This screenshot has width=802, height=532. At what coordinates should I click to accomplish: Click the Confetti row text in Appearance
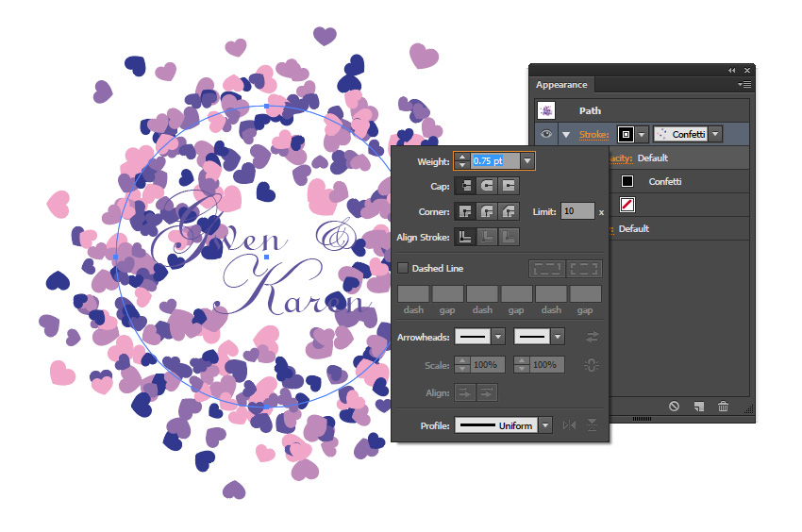665,182
